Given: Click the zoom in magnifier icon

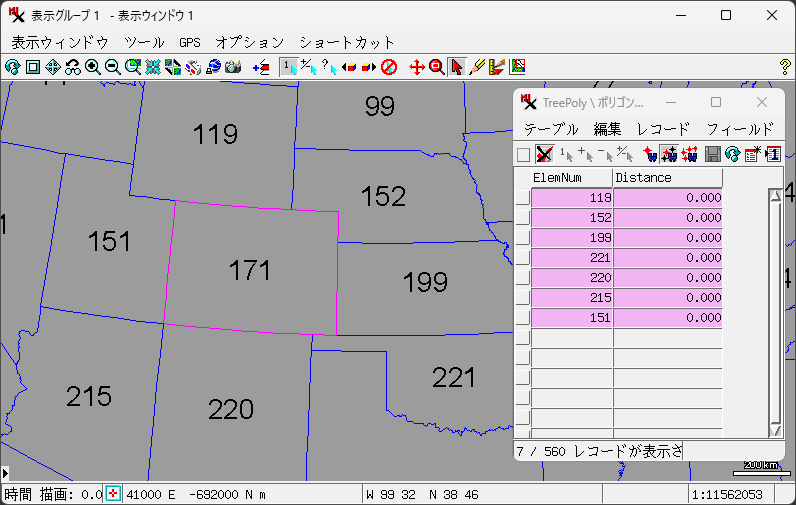Looking at the screenshot, I should [x=93, y=67].
